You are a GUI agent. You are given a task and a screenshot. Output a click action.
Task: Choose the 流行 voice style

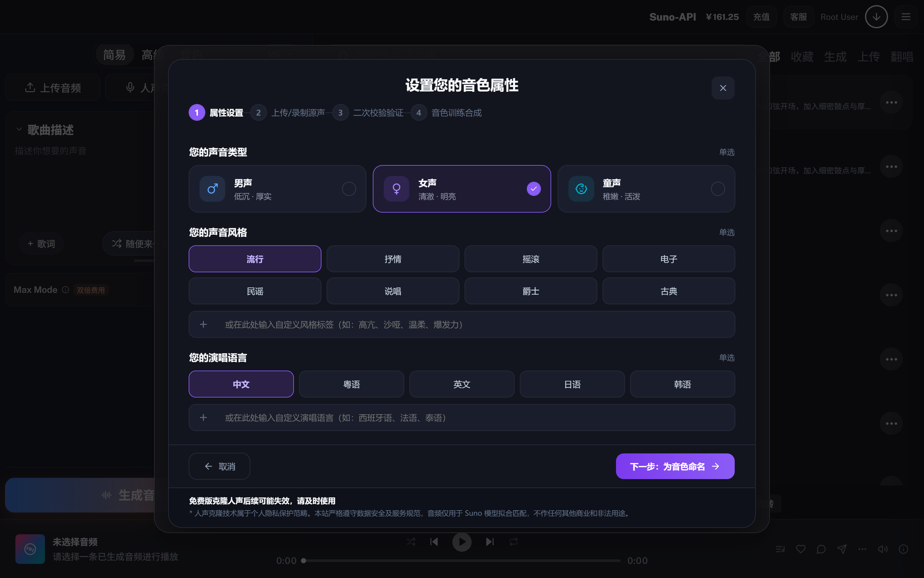click(255, 259)
